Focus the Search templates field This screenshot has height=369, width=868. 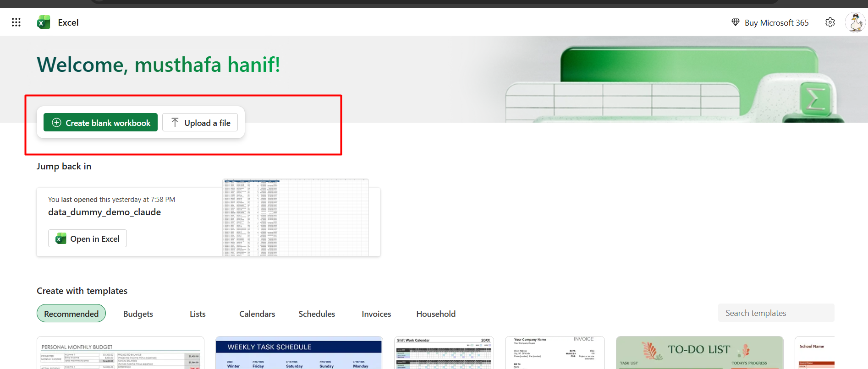coord(776,313)
